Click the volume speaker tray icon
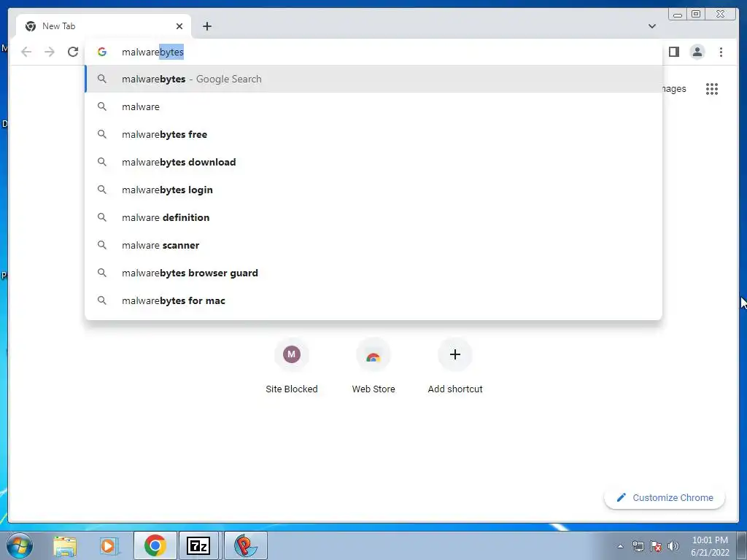The height and width of the screenshot is (560, 747). point(673,546)
